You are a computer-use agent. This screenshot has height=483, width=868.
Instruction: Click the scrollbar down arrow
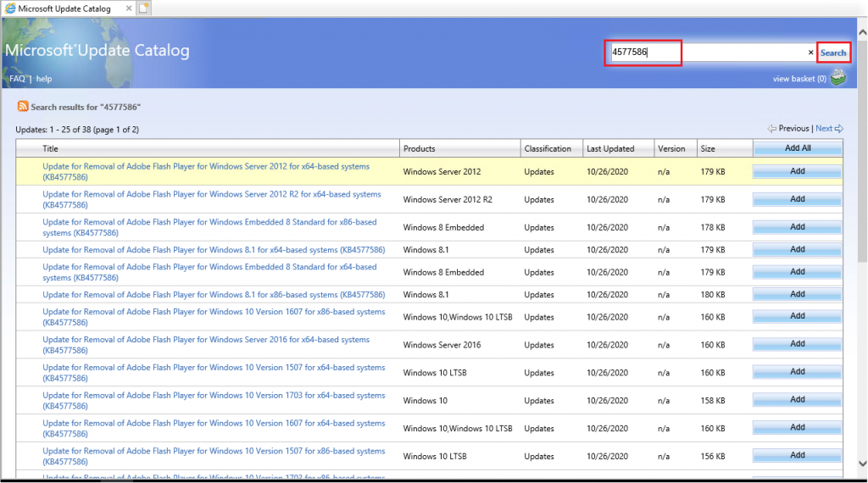point(862,464)
